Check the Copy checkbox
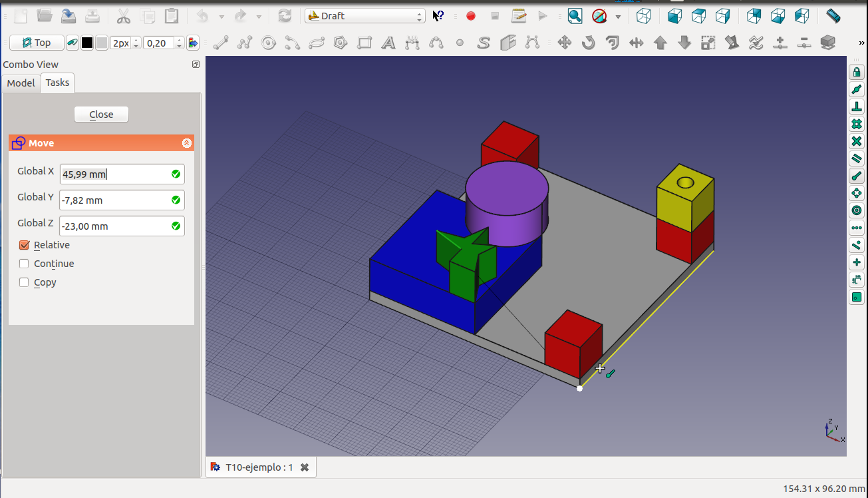The width and height of the screenshot is (868, 498). [x=25, y=282]
